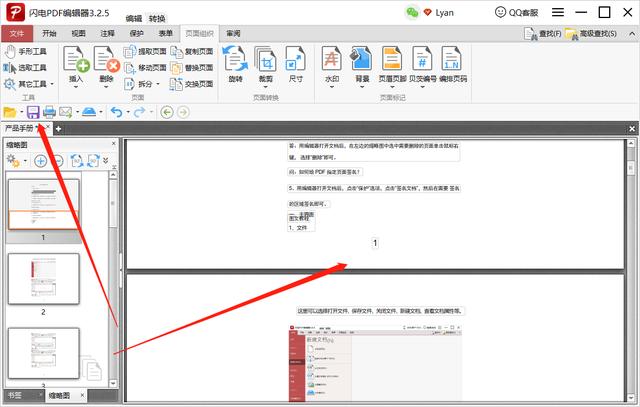Switch to the Protect (保护) tab
Screen dimensions: 640x407
click(x=136, y=33)
